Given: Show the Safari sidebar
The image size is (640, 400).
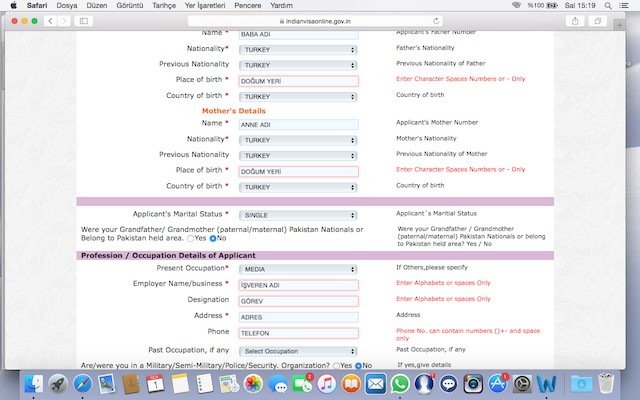Looking at the screenshot, I should 84,21.
